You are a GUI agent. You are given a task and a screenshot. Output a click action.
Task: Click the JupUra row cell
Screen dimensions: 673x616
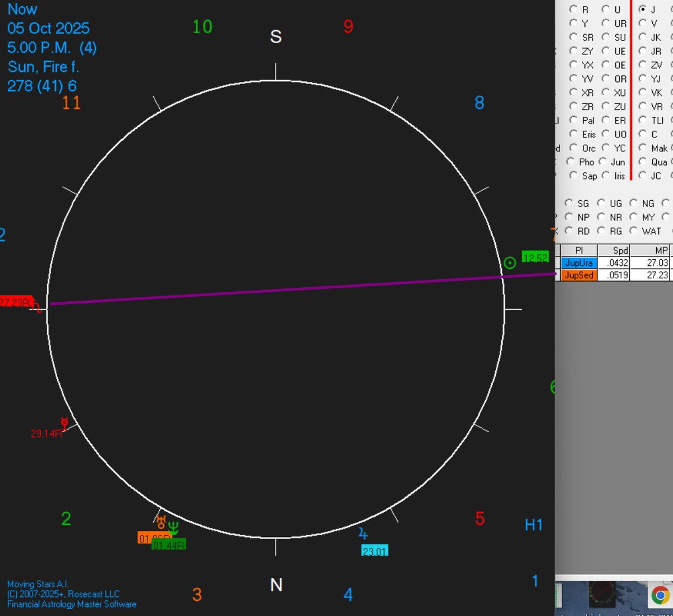579,263
